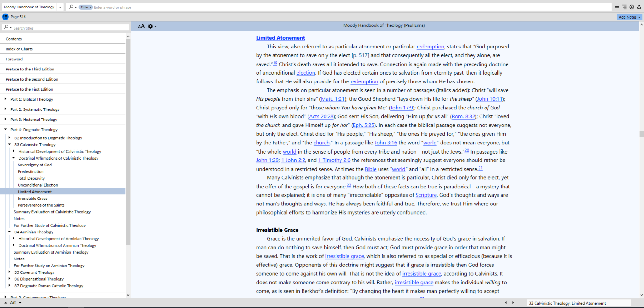Viewport: 644px width, 308px height.
Task: Click the next arrow in bottom status bar
Action: (x=513, y=303)
